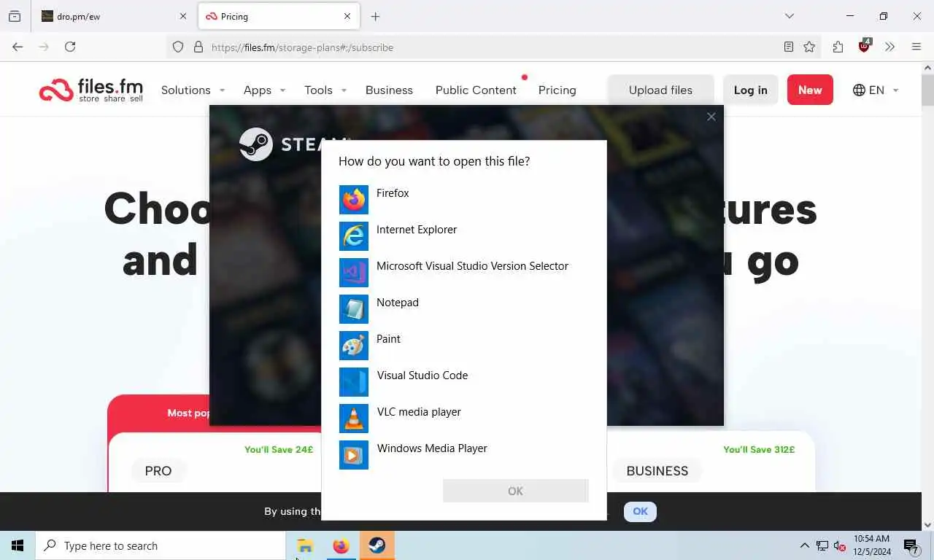The width and height of the screenshot is (934, 560).
Task: Open File Explorer from the taskbar
Action: tap(305, 545)
